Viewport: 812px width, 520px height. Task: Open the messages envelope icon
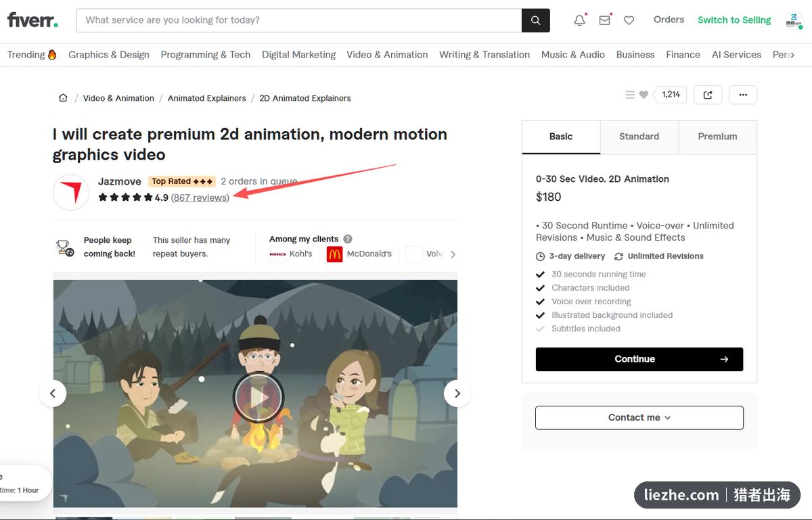tap(604, 20)
